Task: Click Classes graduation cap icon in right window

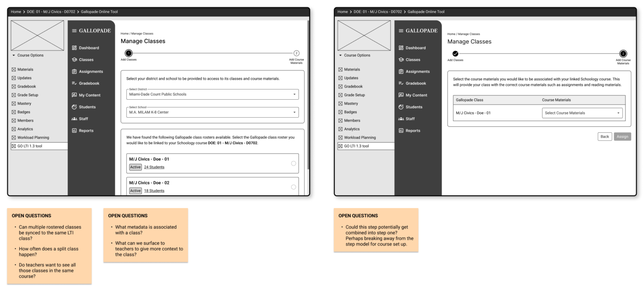Action: (x=401, y=59)
